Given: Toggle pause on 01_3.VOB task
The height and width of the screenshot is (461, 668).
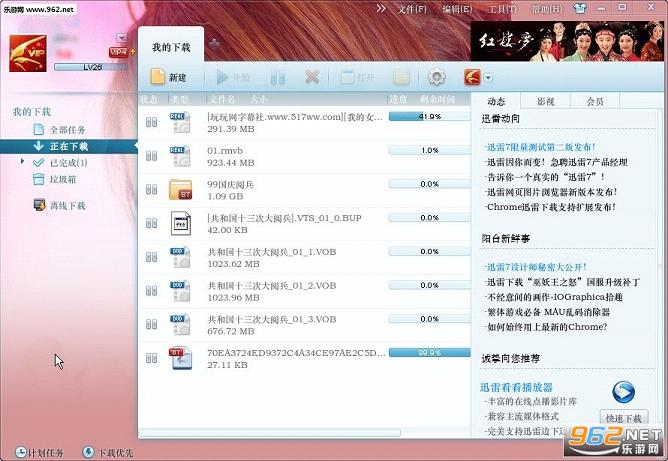Looking at the screenshot, I should pyautogui.click(x=151, y=324).
